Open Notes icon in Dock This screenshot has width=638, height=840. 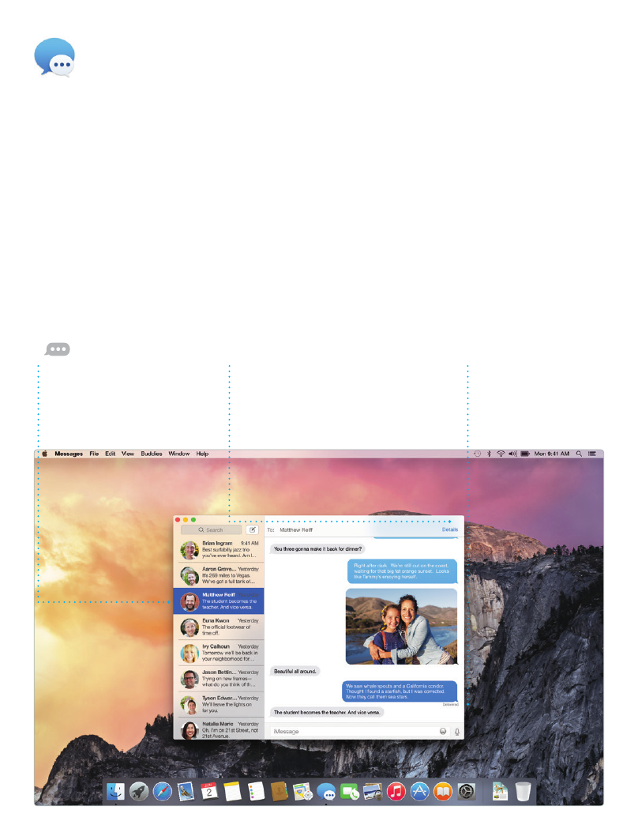(x=233, y=791)
